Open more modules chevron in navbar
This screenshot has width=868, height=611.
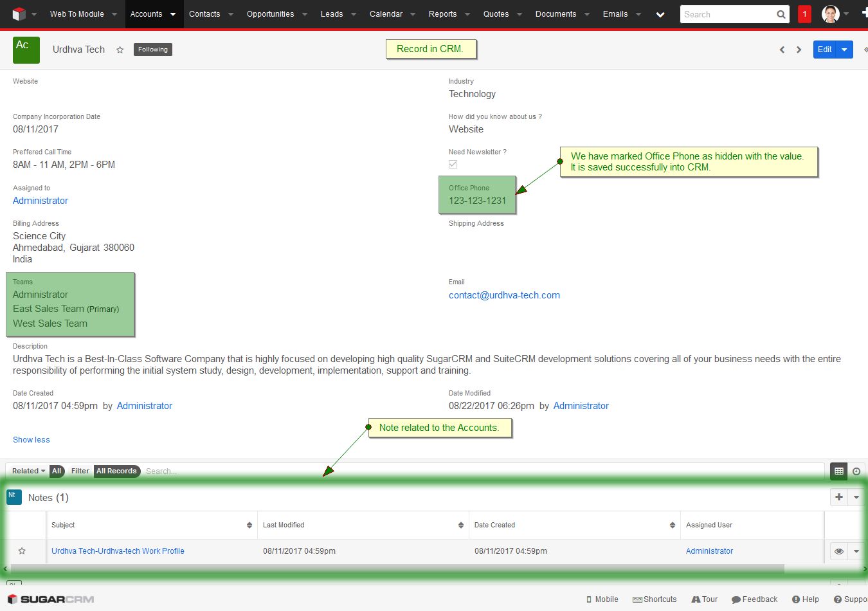[x=660, y=14]
